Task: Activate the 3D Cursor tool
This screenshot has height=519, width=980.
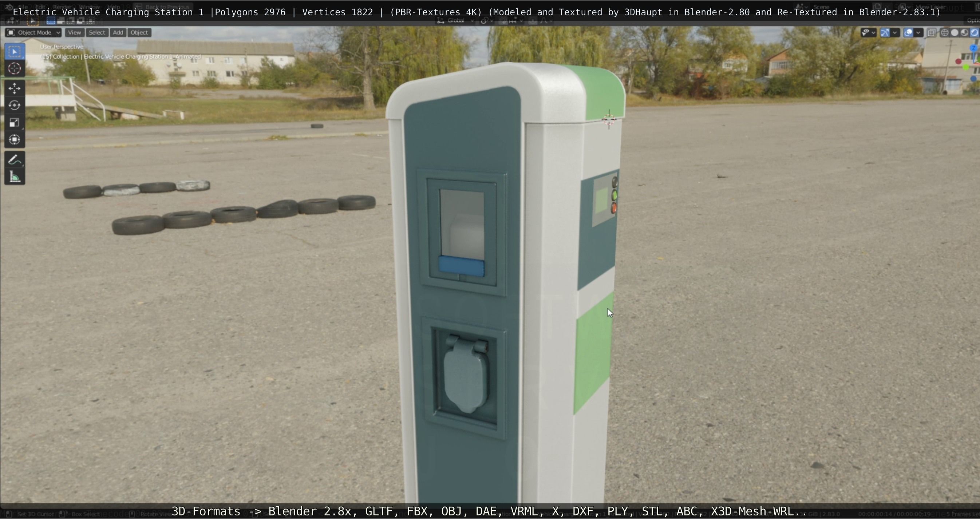Action: pyautogui.click(x=15, y=68)
